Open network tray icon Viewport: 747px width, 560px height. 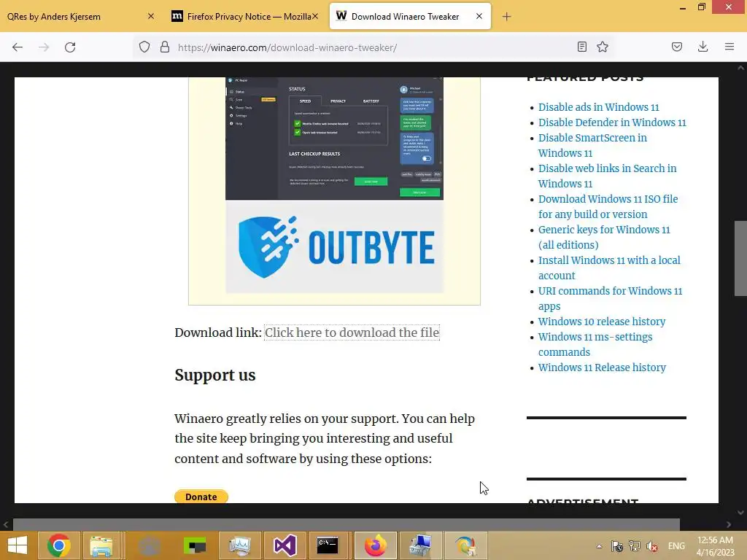pyautogui.click(x=634, y=546)
